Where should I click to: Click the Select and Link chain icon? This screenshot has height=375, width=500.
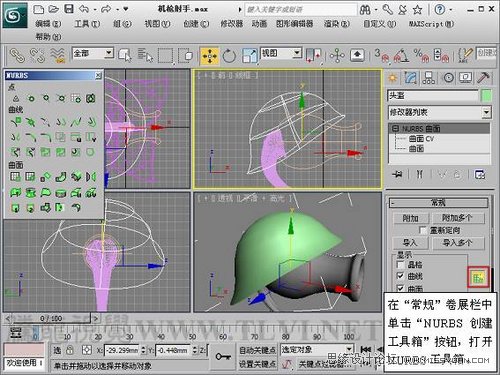(x=17, y=55)
